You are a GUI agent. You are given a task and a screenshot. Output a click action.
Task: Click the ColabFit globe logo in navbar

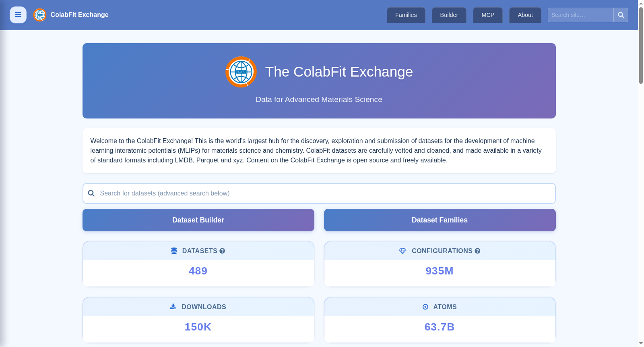40,15
